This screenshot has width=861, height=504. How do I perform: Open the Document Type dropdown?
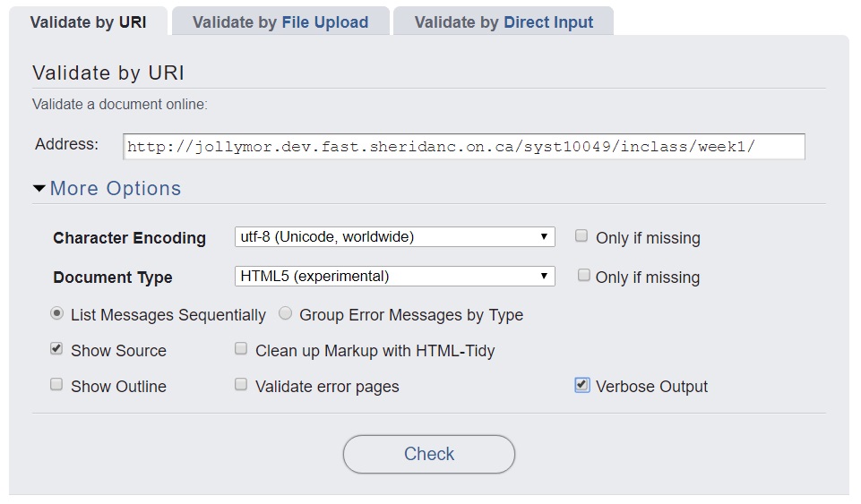coord(394,277)
